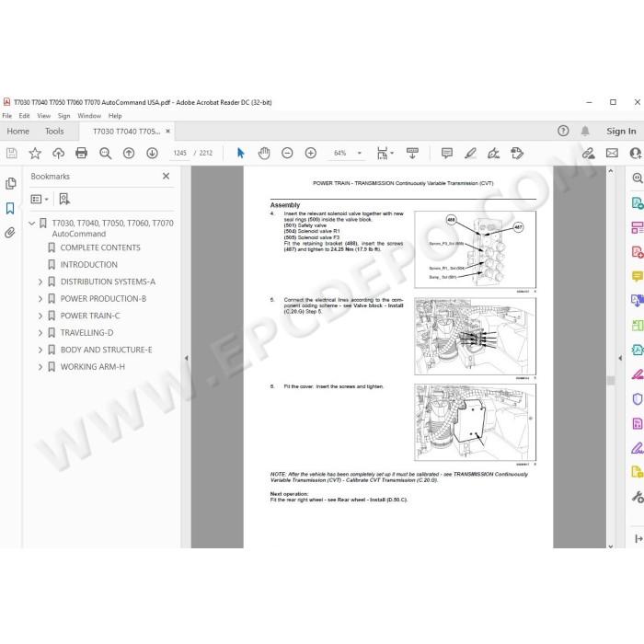Zoom in with the plus button

(x=311, y=154)
